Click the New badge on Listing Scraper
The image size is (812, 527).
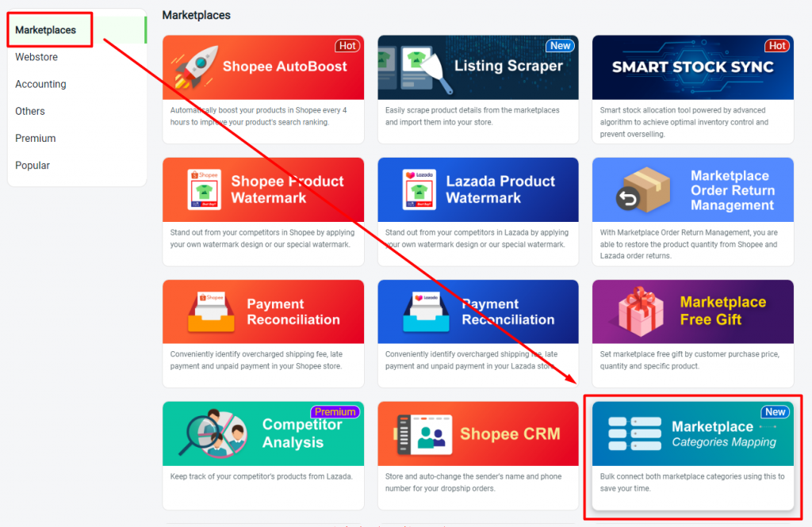tap(561, 45)
